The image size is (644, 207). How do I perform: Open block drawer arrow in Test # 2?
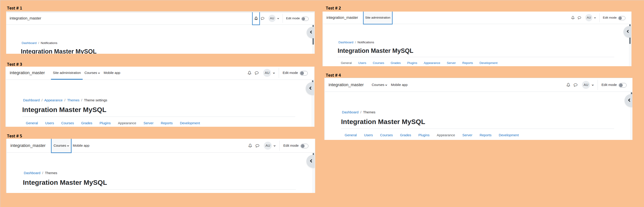627,32
